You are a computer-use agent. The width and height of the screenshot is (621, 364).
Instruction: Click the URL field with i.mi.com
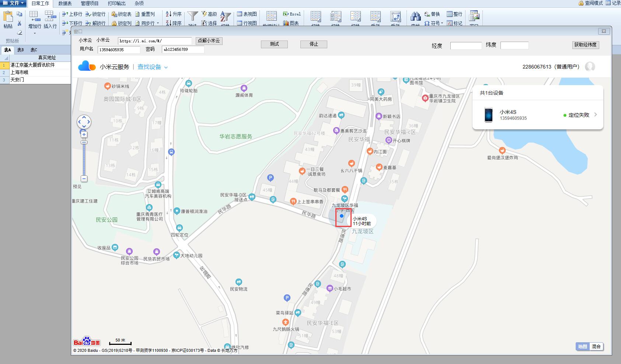tap(155, 41)
